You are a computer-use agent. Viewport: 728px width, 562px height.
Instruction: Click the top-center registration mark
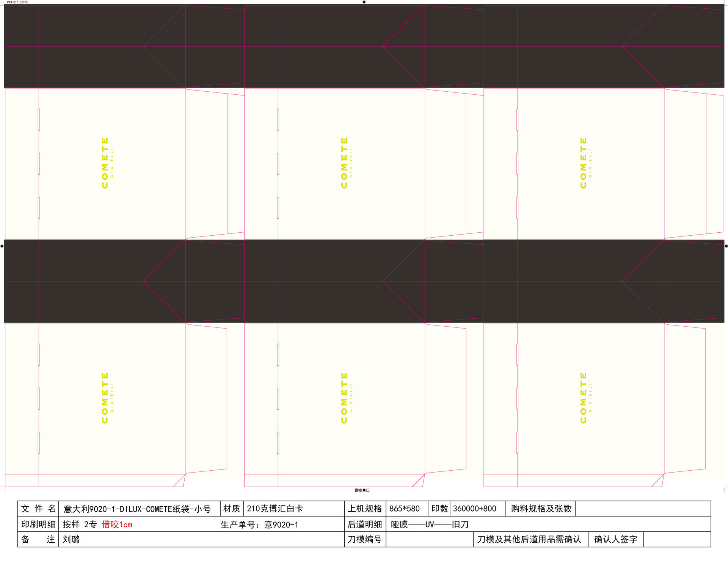pos(364,2)
